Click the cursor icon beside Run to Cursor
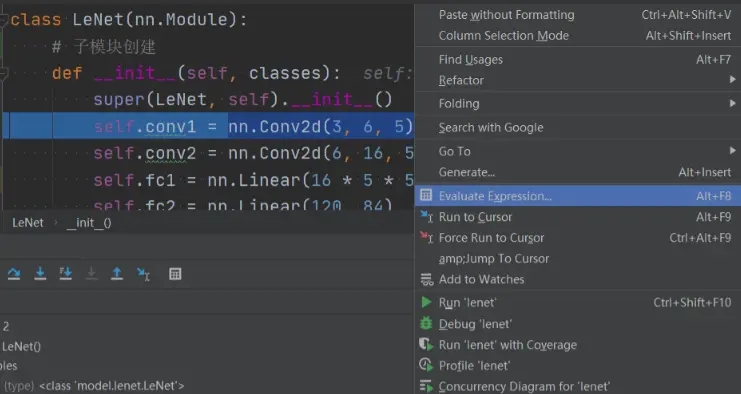 pos(426,216)
